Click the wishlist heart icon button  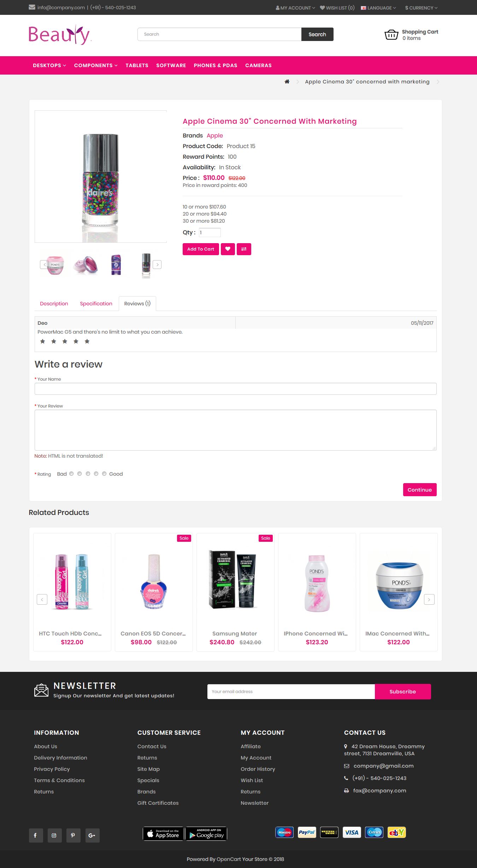[x=228, y=249]
